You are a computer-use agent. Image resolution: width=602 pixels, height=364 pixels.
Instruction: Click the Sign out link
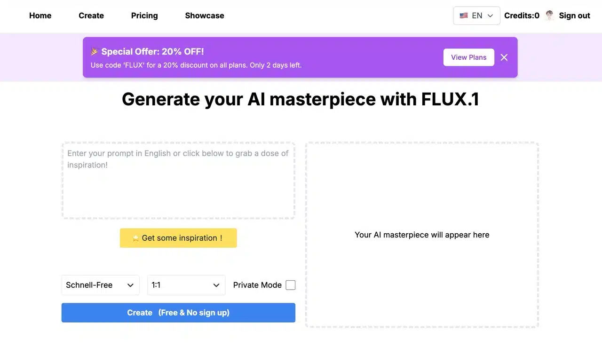(574, 16)
